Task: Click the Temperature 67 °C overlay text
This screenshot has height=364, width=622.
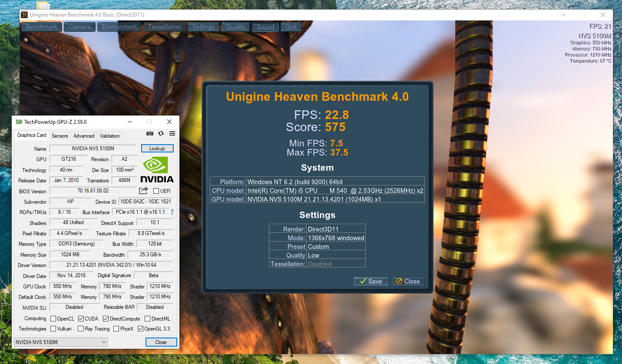Action: coord(590,61)
